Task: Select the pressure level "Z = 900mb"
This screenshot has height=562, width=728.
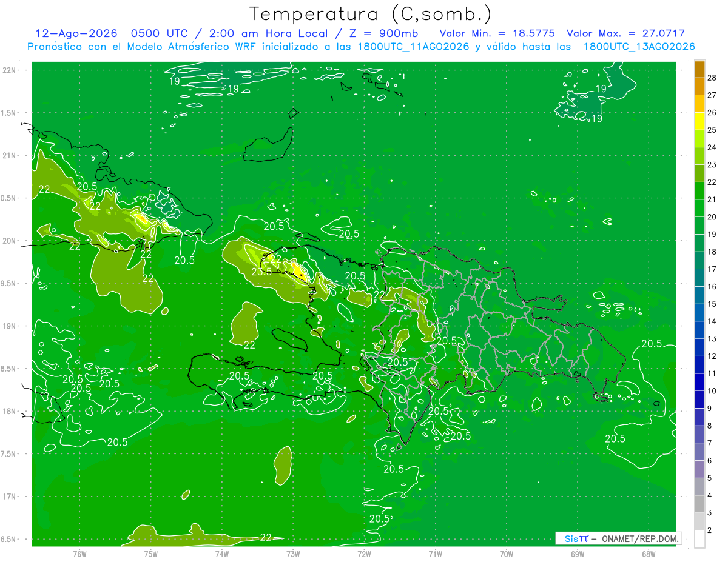Action: point(383,33)
